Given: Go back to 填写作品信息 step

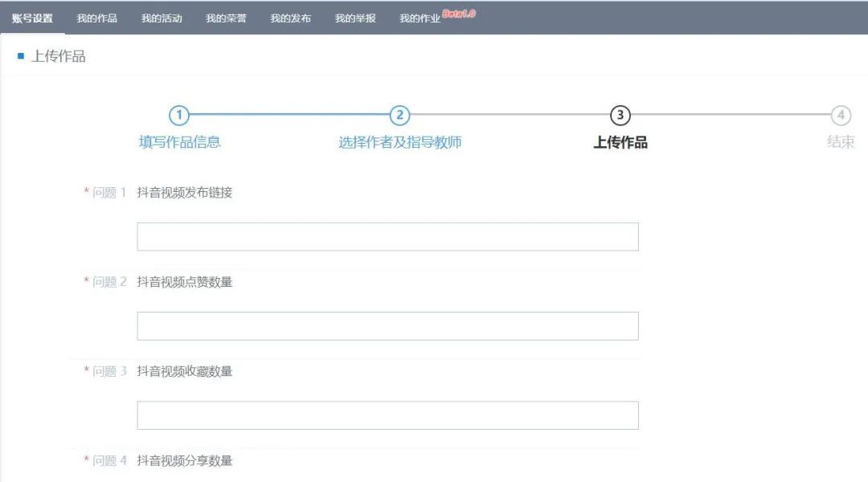Looking at the screenshot, I should [x=179, y=142].
